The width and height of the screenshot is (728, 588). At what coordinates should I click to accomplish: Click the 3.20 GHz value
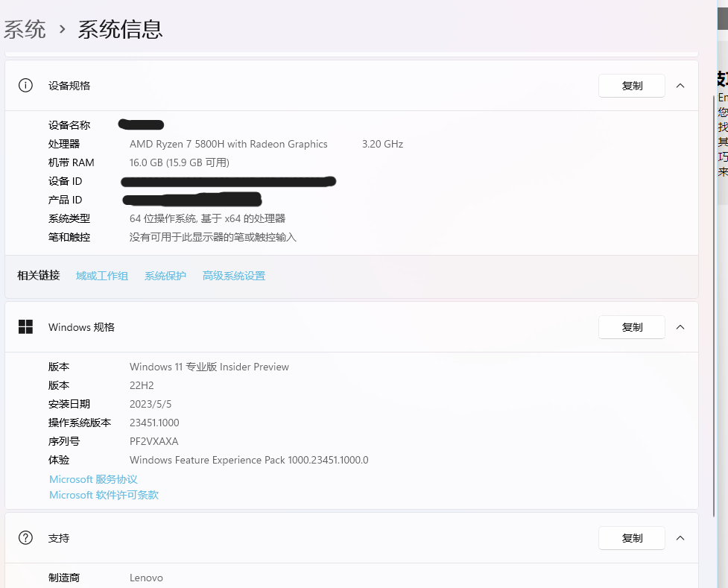[382, 144]
